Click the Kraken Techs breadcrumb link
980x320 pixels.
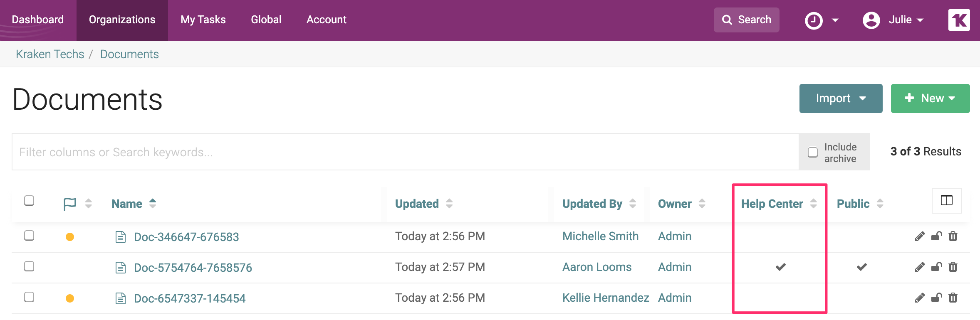pos(50,54)
